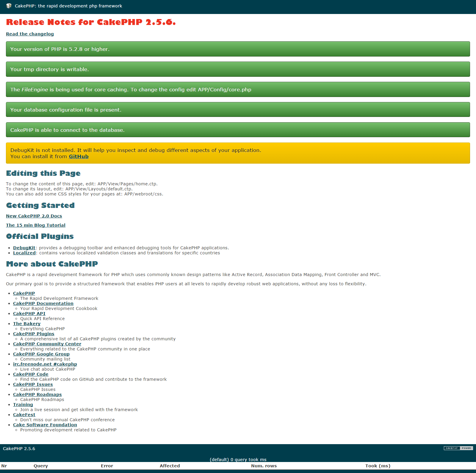Click the CakePHP cake logo icon
The image size is (476, 473).
[9, 6]
